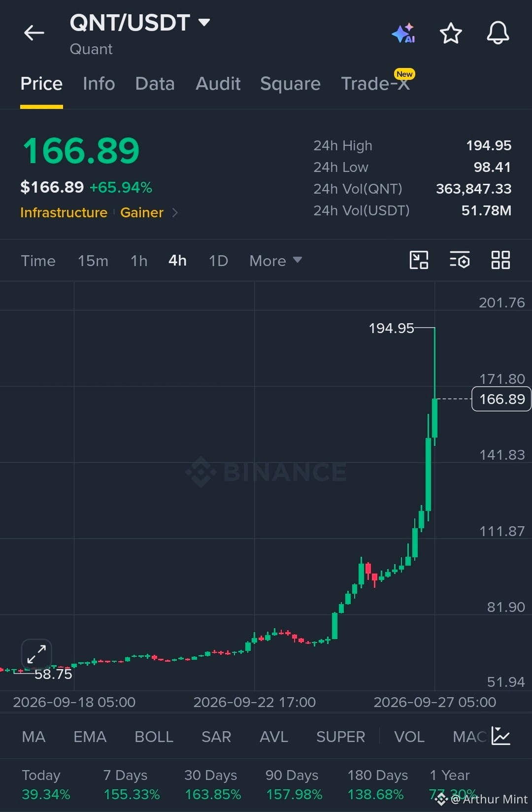Open the Trade-X tab

375,84
